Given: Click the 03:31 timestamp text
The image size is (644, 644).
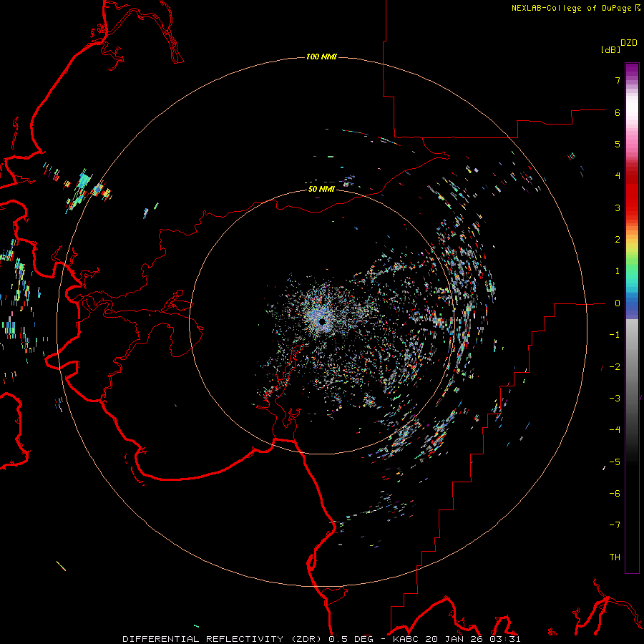Looking at the screenshot, I should (504, 639).
